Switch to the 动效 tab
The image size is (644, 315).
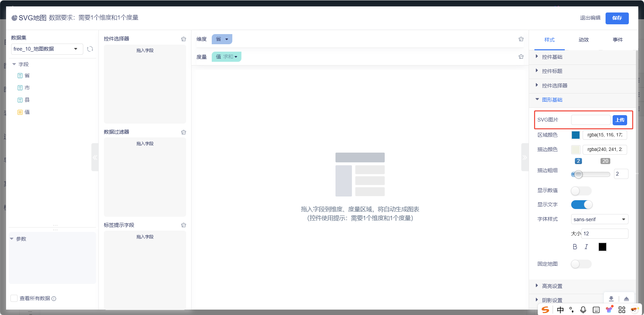pos(583,40)
